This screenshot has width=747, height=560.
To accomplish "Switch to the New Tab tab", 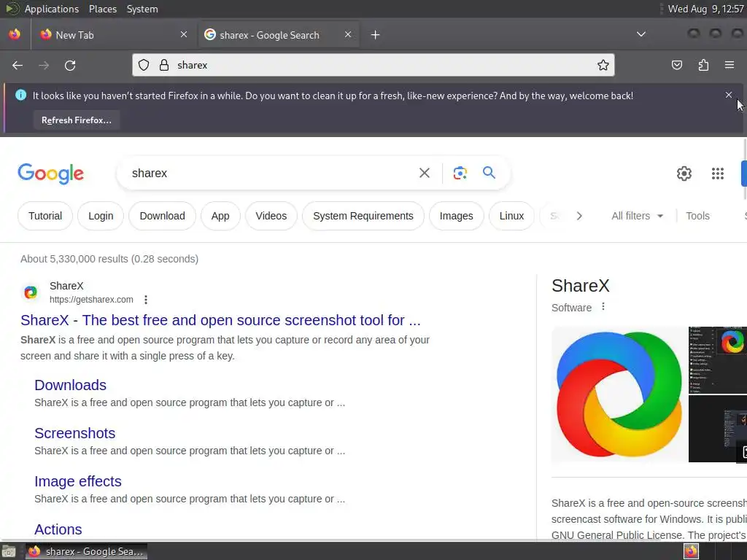I will (x=114, y=35).
